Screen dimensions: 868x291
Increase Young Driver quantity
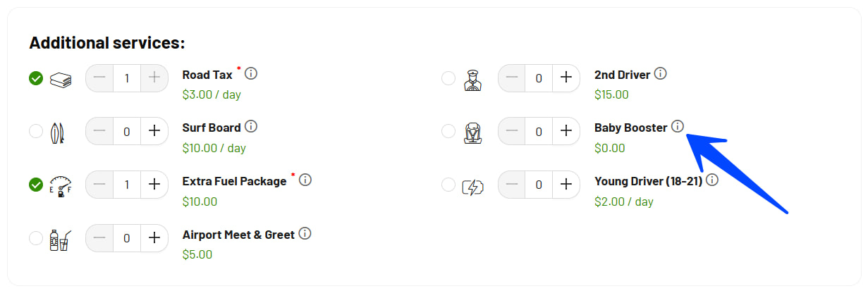coord(566,185)
